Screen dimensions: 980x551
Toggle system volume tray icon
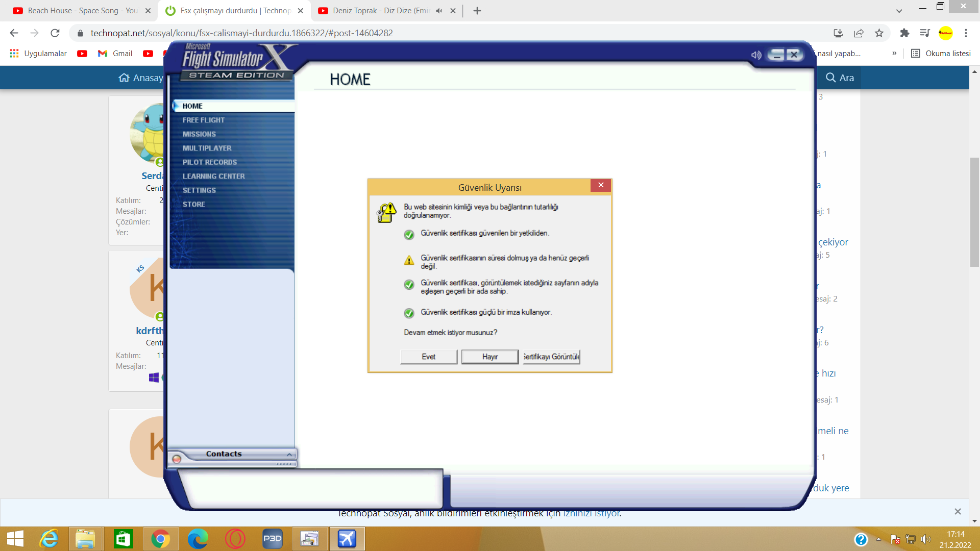point(926,539)
